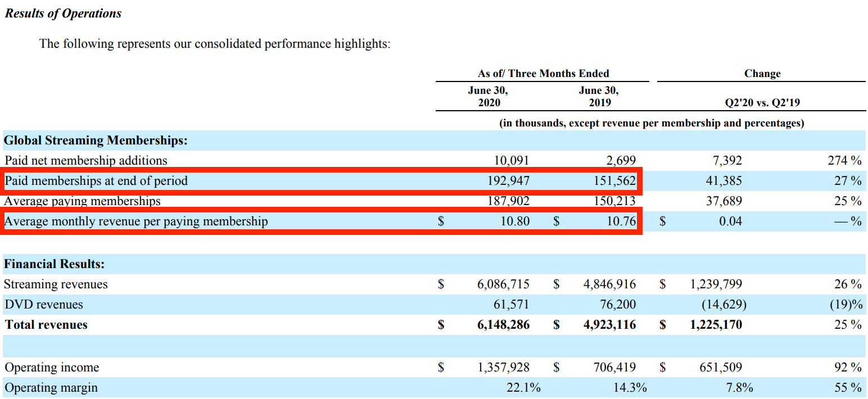This screenshot has width=868, height=399.
Task: Click the 1,239,799 streaming change value
Action: point(716,284)
